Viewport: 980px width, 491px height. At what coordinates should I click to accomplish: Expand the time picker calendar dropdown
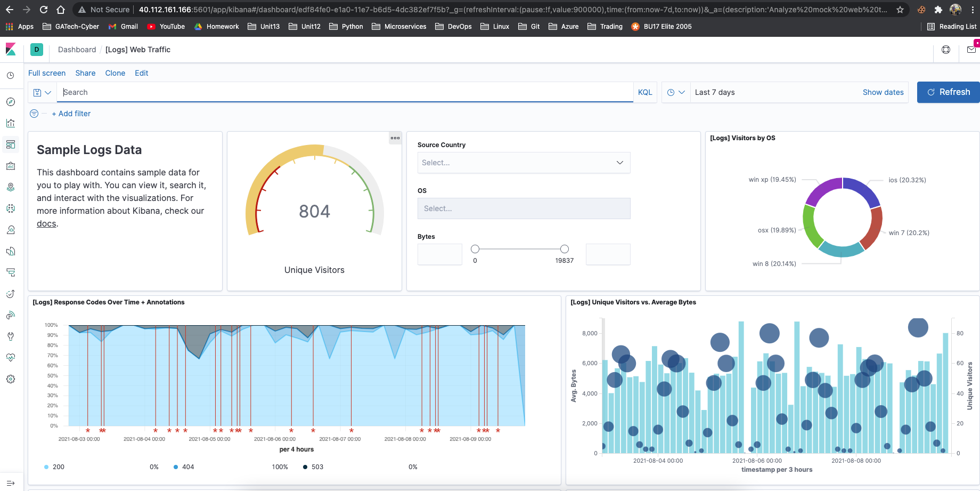click(676, 92)
